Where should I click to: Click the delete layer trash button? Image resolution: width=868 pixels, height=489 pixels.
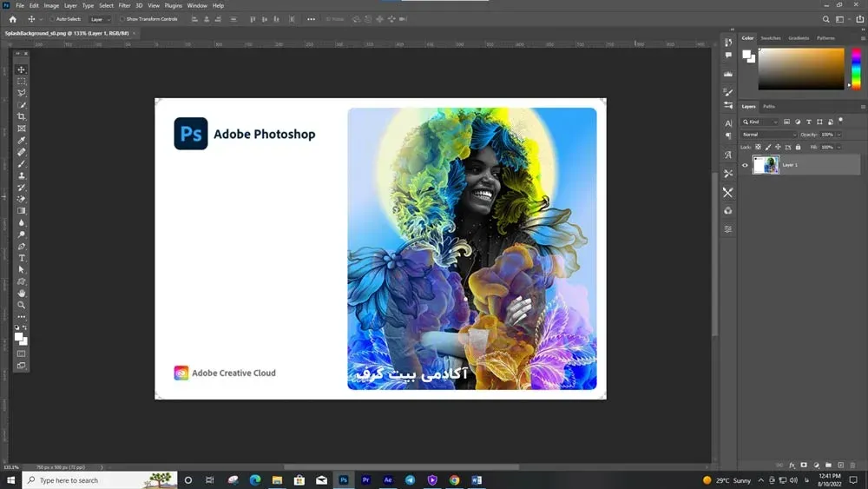point(852,466)
